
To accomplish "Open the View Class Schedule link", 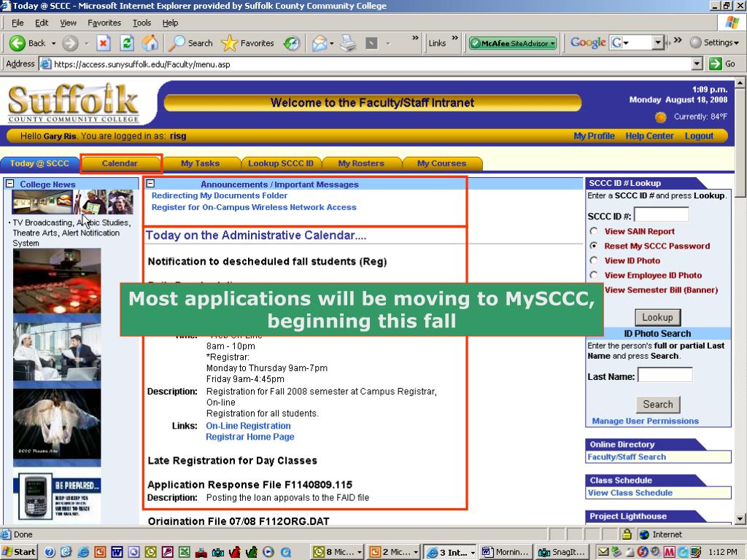I will [x=630, y=493].
